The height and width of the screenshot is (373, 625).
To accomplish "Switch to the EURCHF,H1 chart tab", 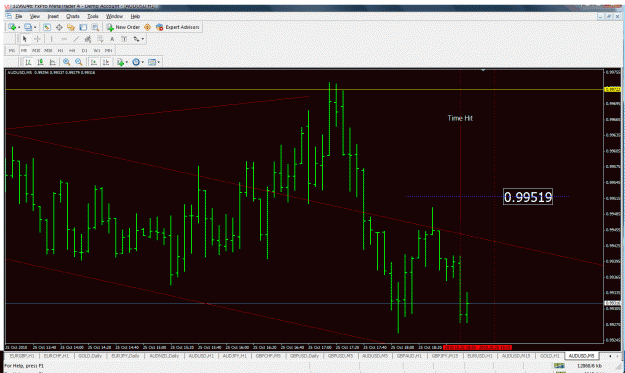I will 56,355.
